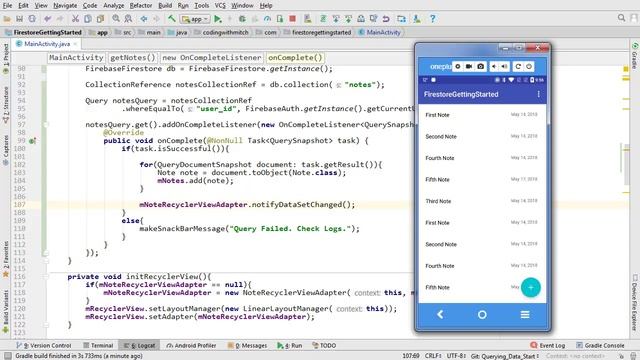Open the Tools menu
Image resolution: width=640 pixels, height=360 pixels.
point(202,5)
